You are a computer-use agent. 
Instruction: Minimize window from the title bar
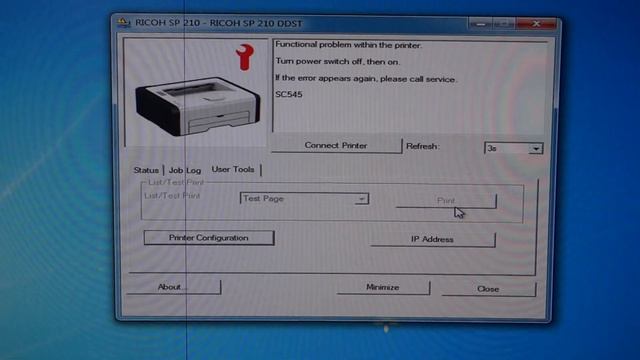480,24
